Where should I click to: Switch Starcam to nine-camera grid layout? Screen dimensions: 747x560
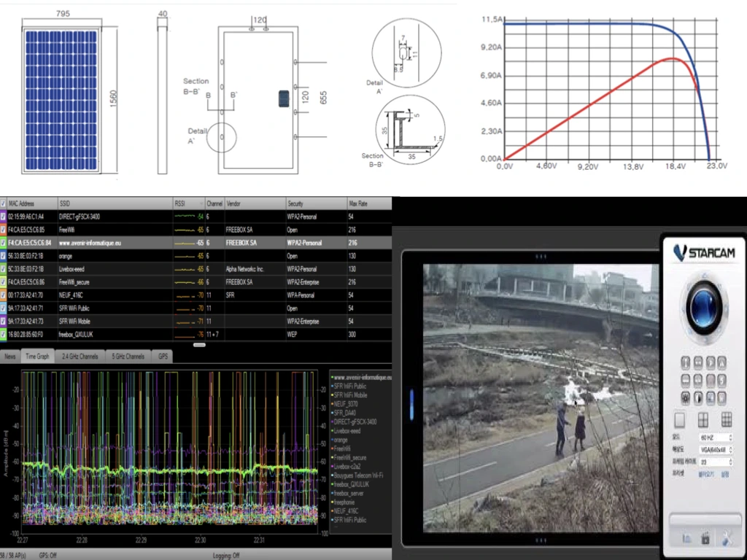(x=726, y=420)
